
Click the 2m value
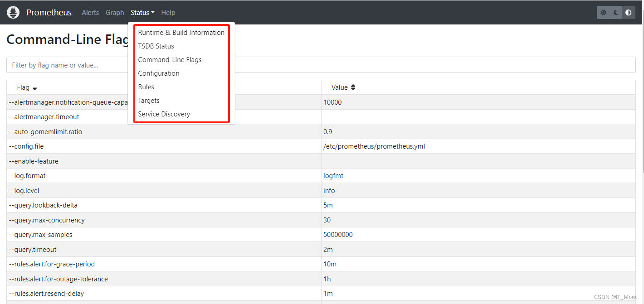(328, 250)
